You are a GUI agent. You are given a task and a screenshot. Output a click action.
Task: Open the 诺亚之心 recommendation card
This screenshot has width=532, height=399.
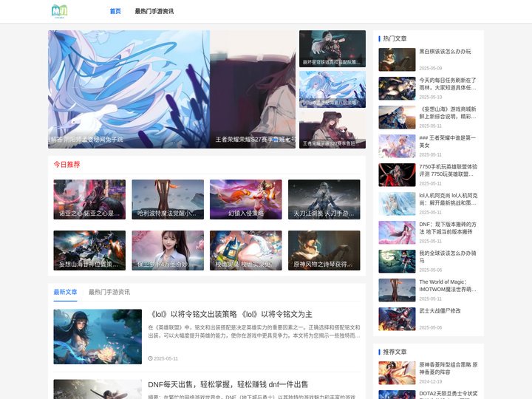coord(89,199)
